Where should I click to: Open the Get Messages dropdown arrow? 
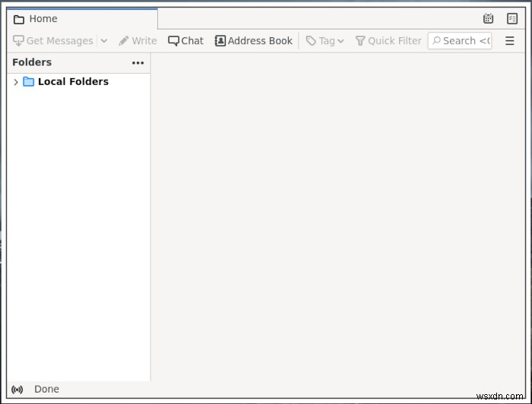[x=104, y=41]
